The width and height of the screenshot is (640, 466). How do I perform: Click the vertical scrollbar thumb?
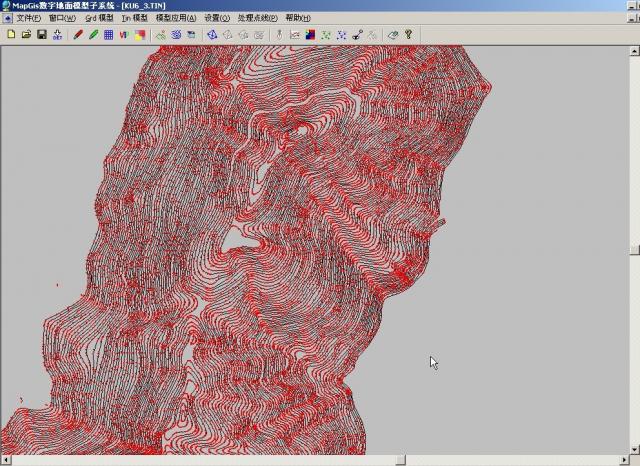click(634, 249)
